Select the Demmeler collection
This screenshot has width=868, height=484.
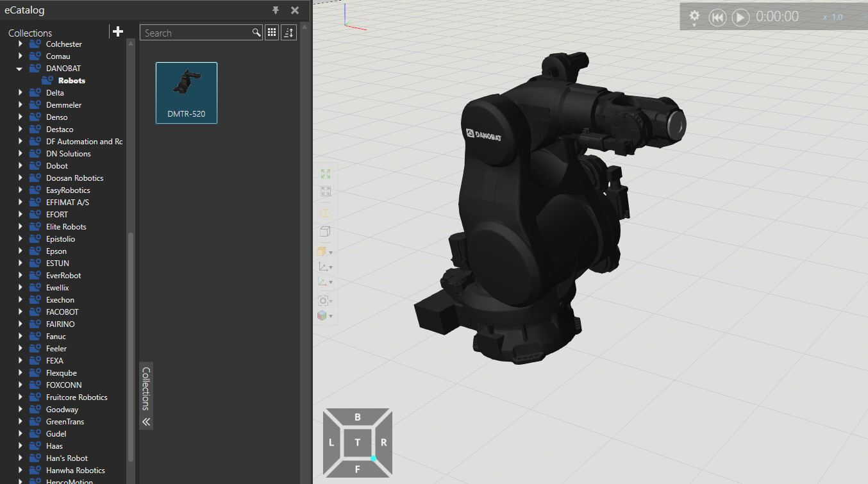(x=63, y=105)
